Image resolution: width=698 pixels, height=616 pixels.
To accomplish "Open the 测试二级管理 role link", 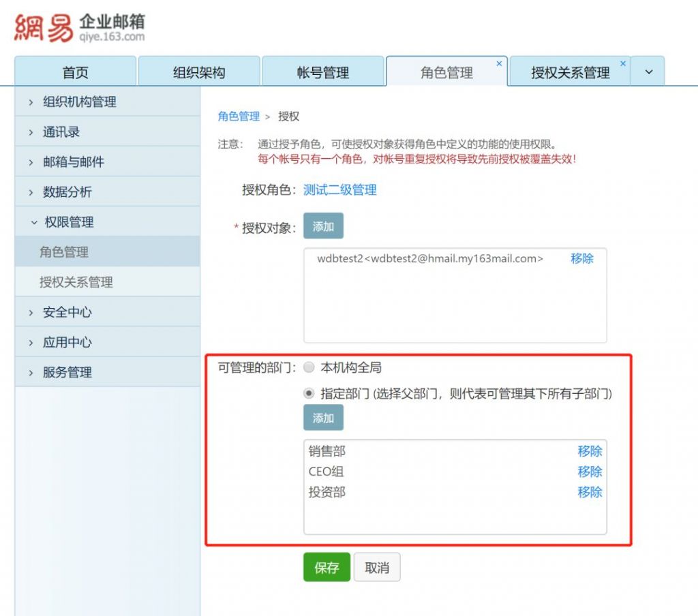I will [339, 190].
